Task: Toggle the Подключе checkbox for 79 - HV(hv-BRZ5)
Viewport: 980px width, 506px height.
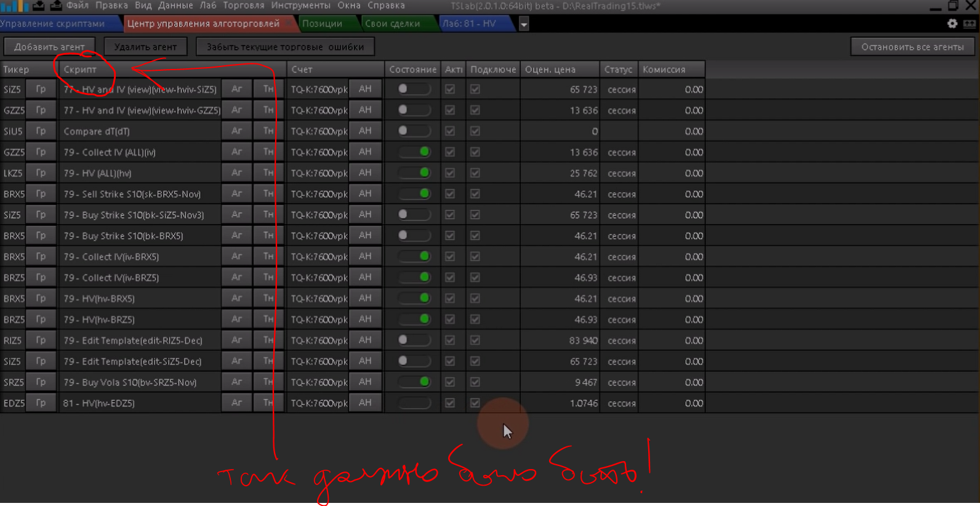Action: [x=475, y=319]
